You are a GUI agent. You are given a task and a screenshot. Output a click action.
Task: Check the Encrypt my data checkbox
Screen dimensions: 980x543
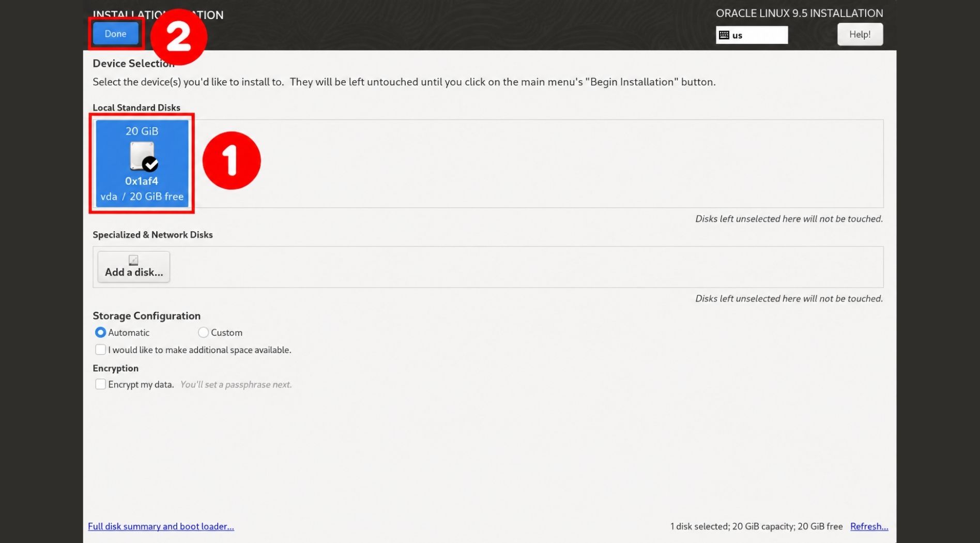pos(100,384)
